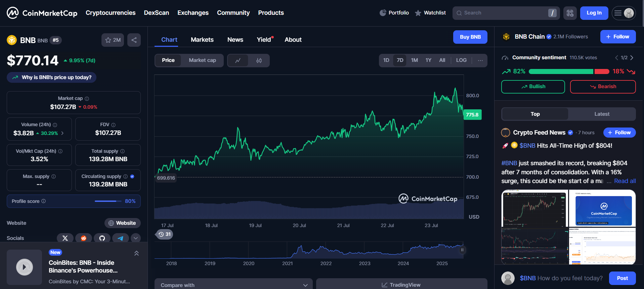Screen dimensions: 644x289
Task: Switch to the Yield tab
Action: point(264,40)
